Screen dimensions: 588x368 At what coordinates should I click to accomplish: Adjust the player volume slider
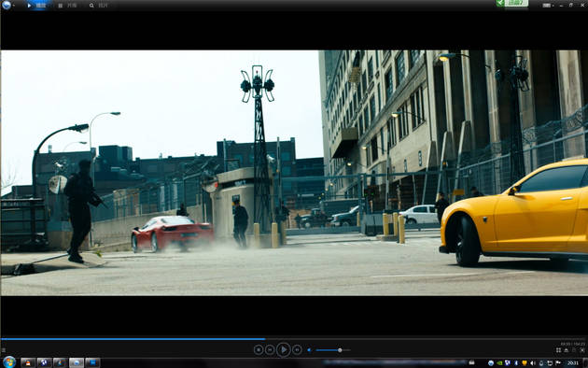pos(332,350)
